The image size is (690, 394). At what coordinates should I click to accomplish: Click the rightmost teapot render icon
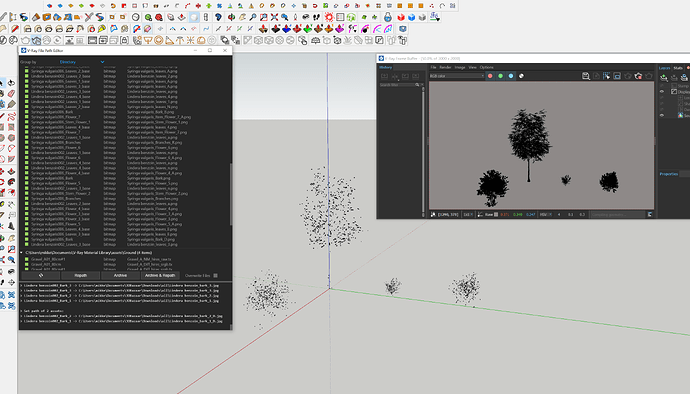click(649, 76)
